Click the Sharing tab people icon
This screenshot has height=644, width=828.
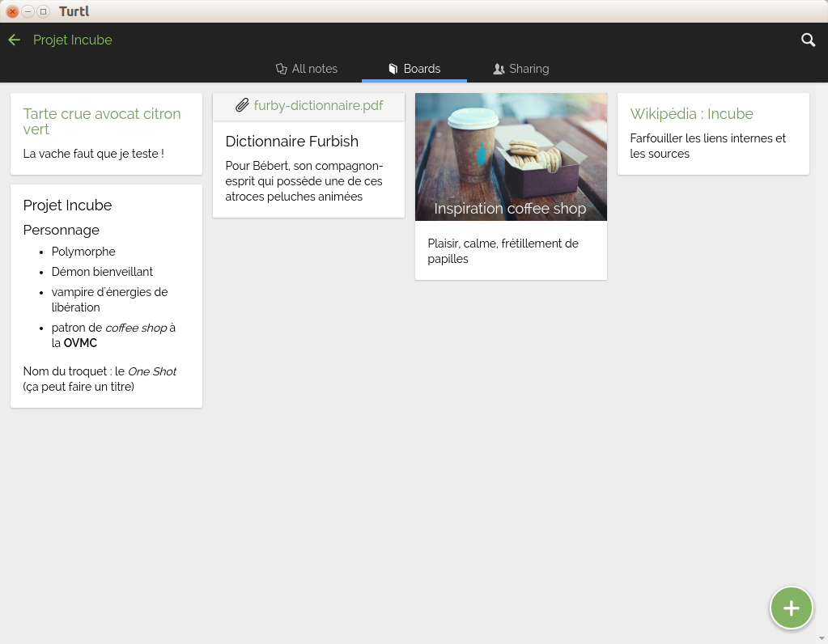point(499,69)
